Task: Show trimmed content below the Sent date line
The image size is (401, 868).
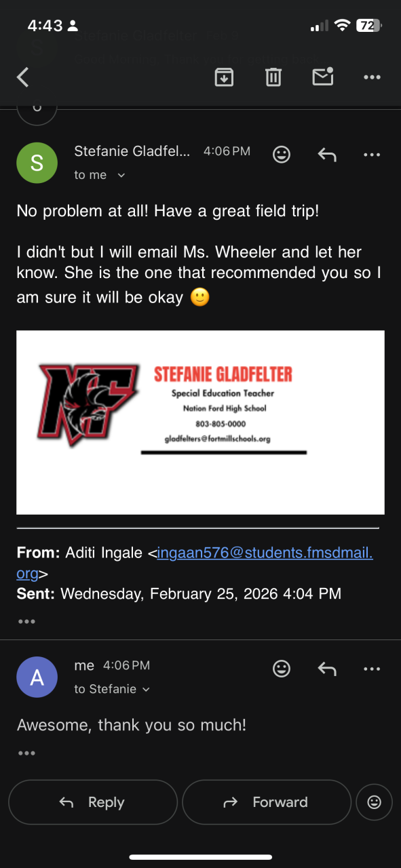Action: 26,621
